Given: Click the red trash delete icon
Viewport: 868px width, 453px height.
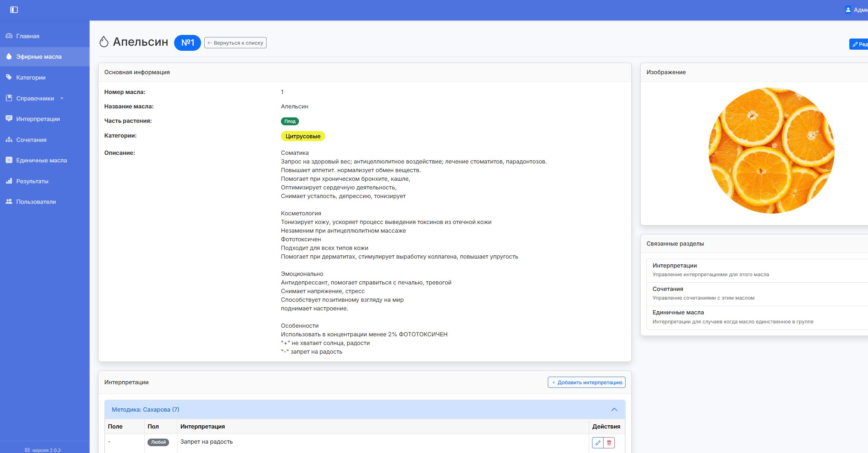Looking at the screenshot, I should tap(609, 443).
